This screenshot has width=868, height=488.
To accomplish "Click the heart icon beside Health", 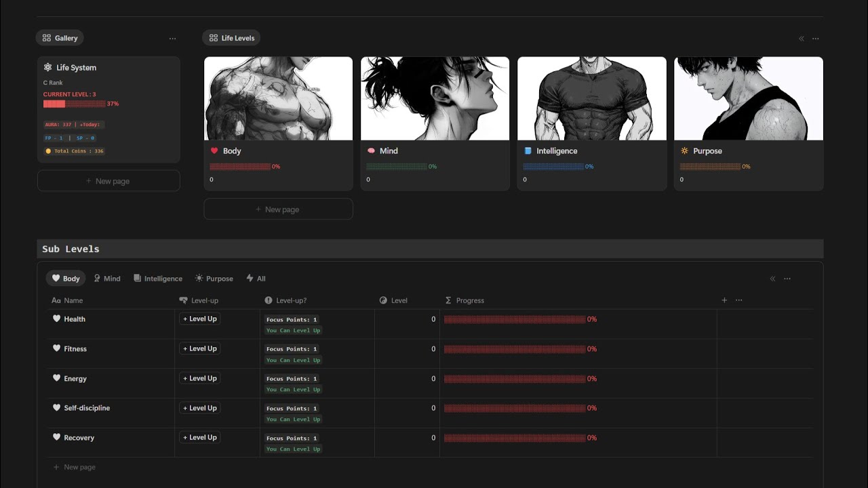I will point(56,319).
